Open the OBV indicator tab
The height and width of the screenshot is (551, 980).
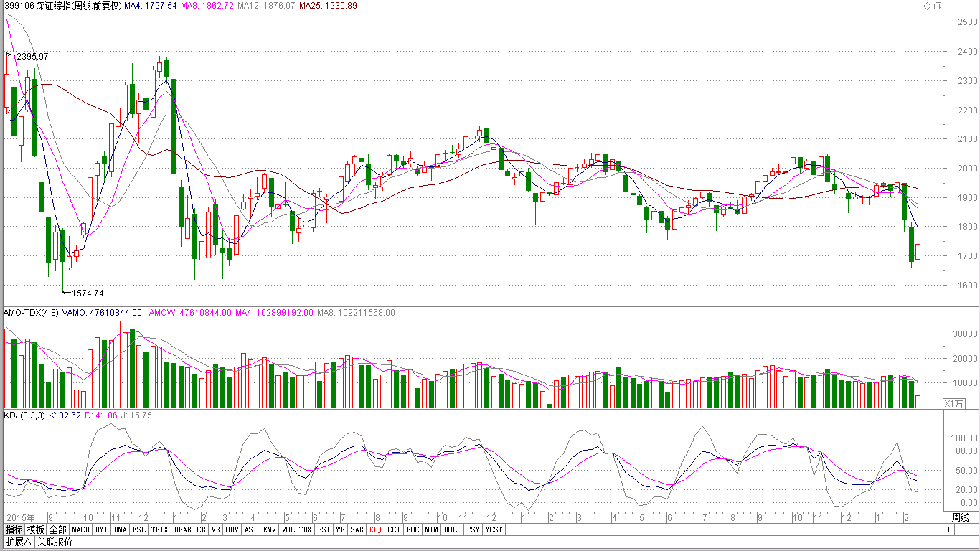232,529
